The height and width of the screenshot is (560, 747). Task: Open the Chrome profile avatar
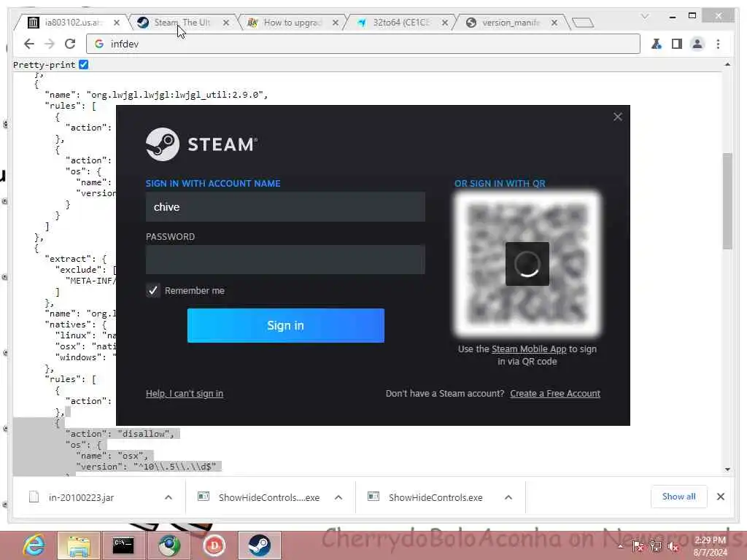point(697,44)
